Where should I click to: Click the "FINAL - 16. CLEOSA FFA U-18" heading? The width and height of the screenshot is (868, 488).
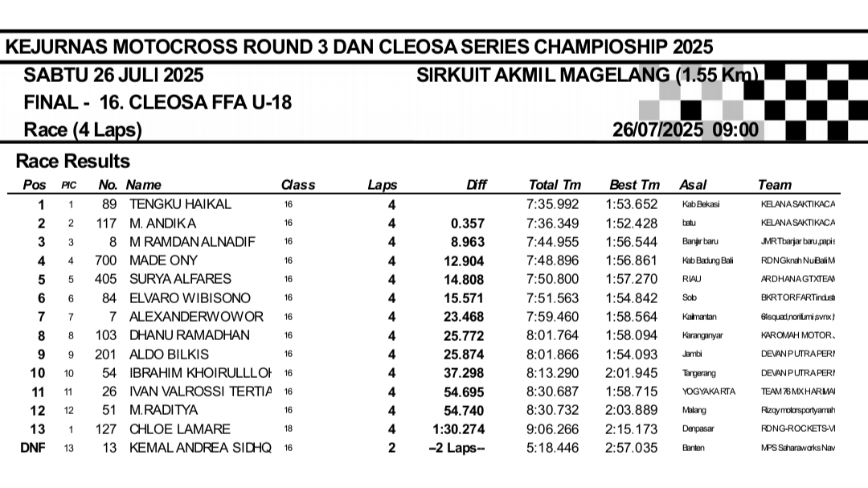[158, 103]
